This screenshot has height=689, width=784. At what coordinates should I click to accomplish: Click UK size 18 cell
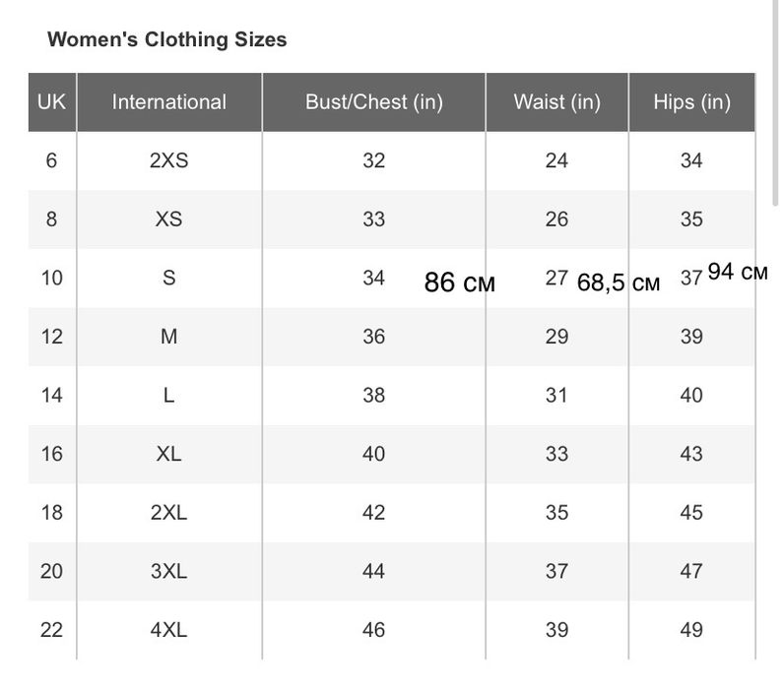(51, 512)
